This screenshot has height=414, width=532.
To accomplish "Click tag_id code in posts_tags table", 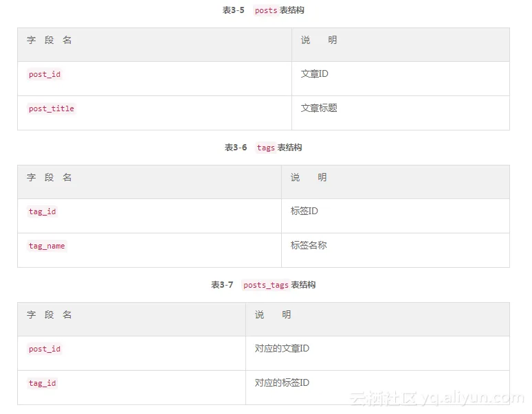I will pos(43,383).
